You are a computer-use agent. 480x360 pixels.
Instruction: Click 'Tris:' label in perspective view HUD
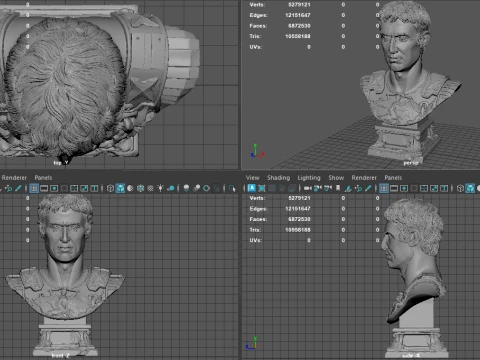pyautogui.click(x=255, y=36)
